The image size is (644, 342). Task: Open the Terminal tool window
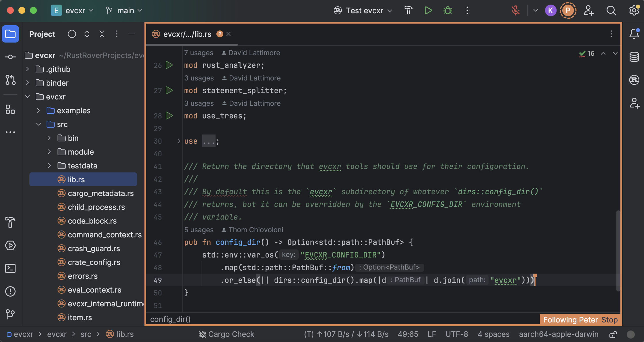point(10,268)
